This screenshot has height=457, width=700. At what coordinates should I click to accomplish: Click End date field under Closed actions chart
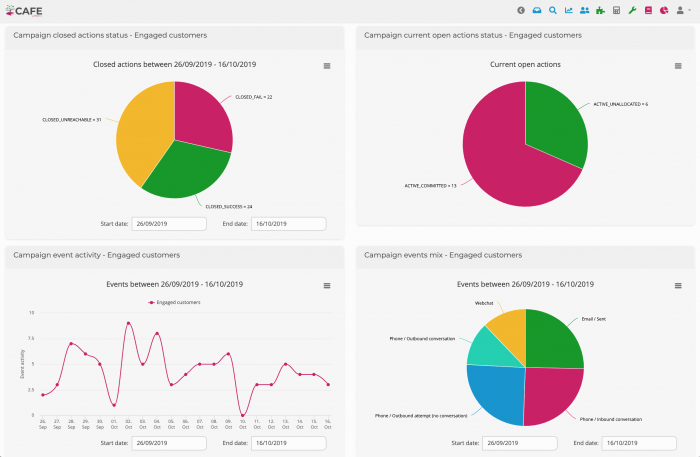click(x=289, y=224)
